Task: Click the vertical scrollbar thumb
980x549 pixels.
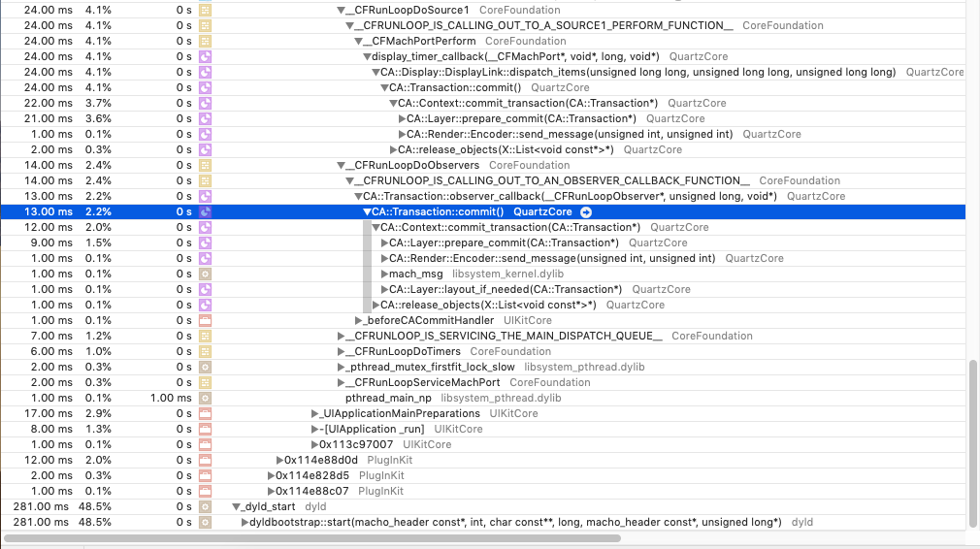Action: [x=973, y=443]
